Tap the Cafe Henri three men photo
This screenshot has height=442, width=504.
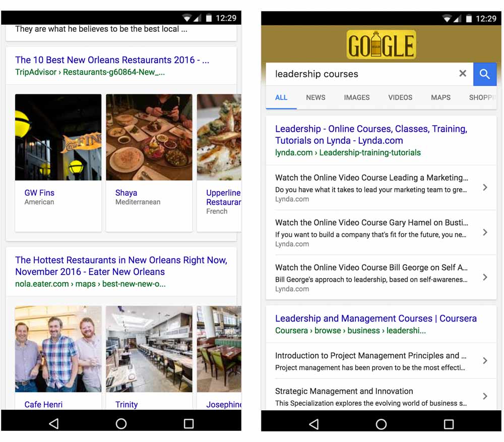point(58,349)
